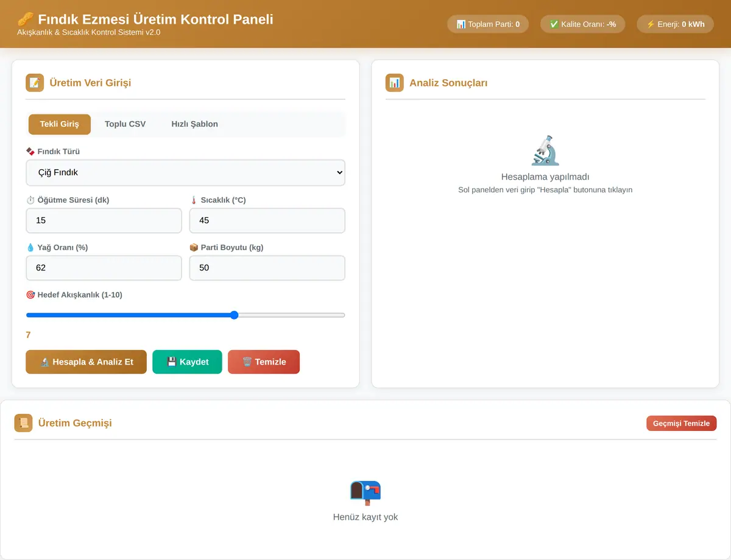Click the slider value 7 text
Viewport: 731px width, 560px height.
point(29,335)
